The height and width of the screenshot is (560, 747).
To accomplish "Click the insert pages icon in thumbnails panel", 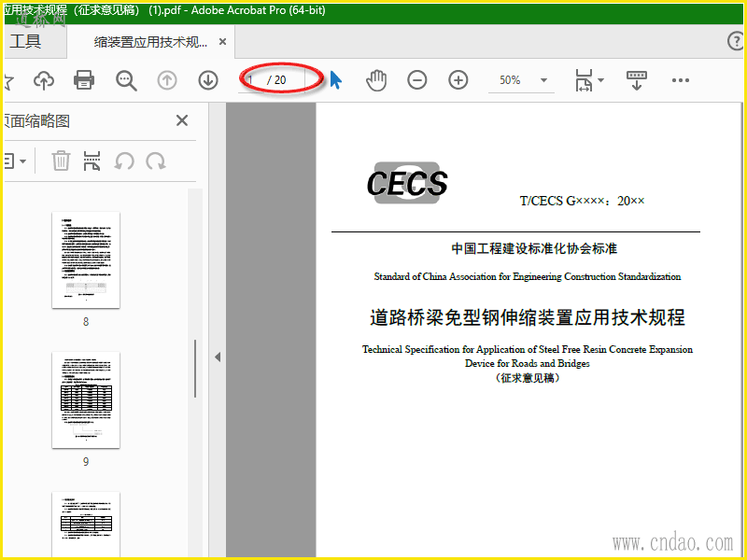I will click(x=92, y=161).
